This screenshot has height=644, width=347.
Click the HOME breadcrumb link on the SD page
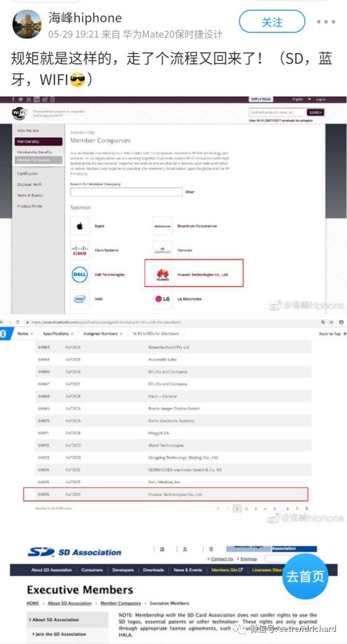tap(33, 603)
